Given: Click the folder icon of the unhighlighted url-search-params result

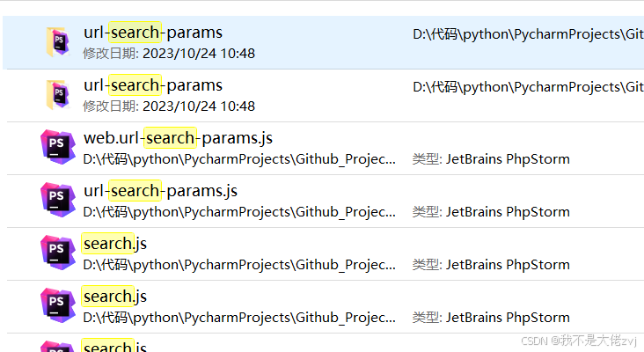Looking at the screenshot, I should pyautogui.click(x=57, y=95).
